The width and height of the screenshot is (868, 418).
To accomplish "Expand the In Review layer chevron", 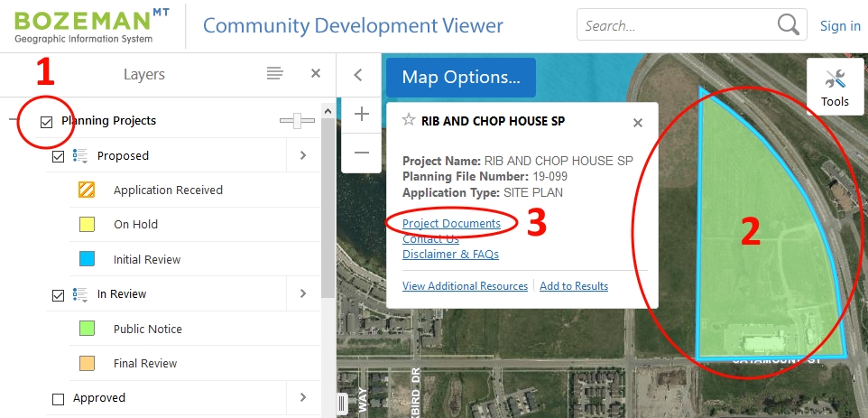I will coord(303,293).
